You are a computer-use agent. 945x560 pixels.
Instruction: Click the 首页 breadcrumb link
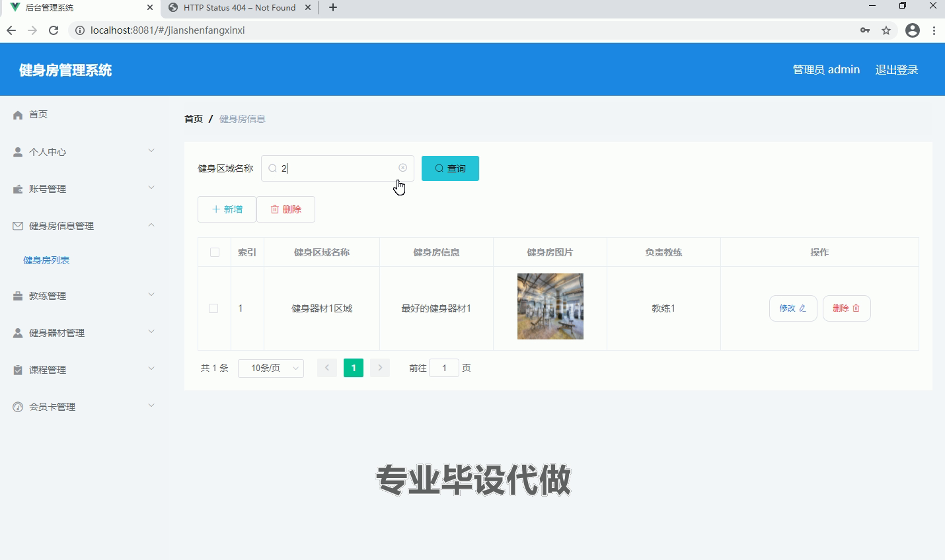pyautogui.click(x=194, y=119)
